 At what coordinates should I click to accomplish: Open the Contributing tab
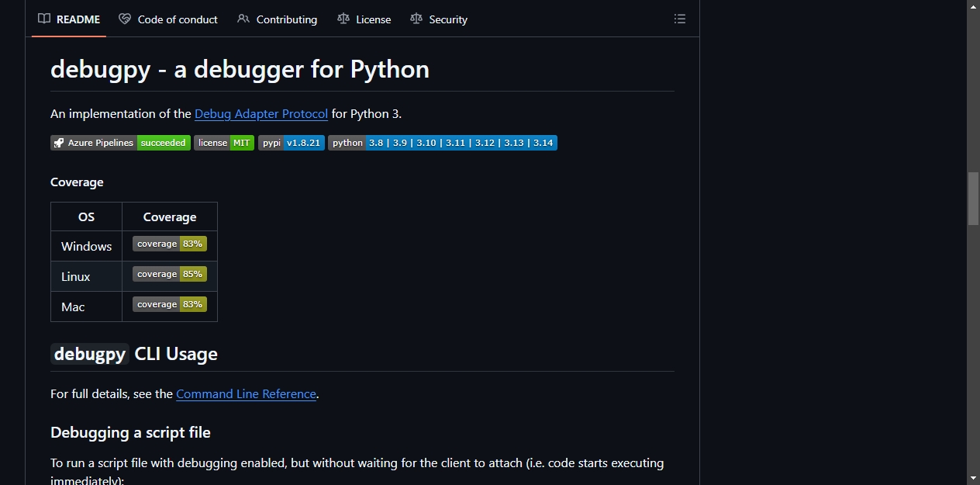point(278,19)
